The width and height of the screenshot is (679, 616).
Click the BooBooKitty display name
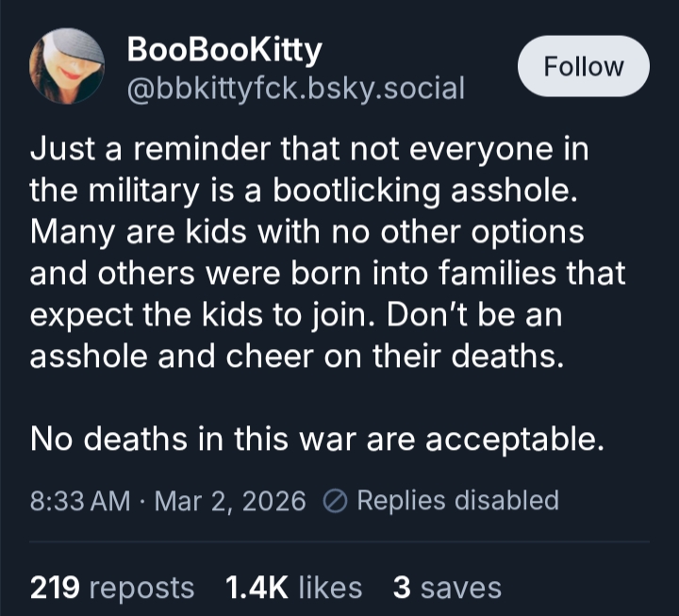pos(223,49)
